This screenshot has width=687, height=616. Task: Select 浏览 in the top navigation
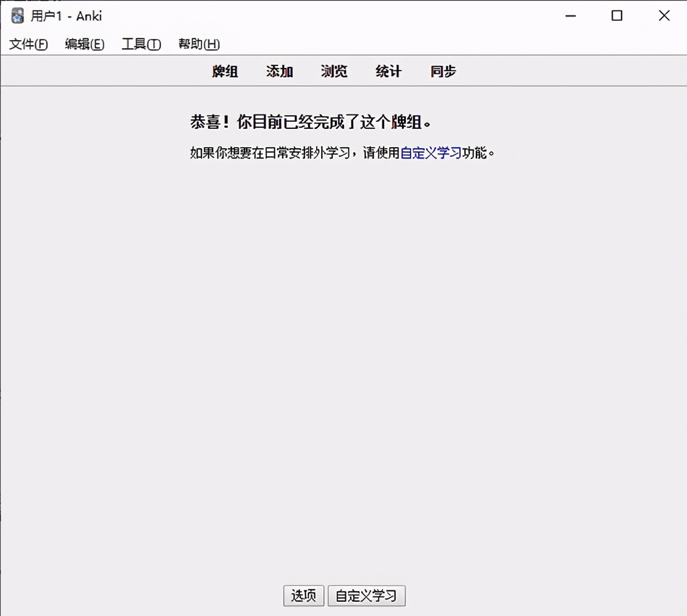[x=333, y=71]
